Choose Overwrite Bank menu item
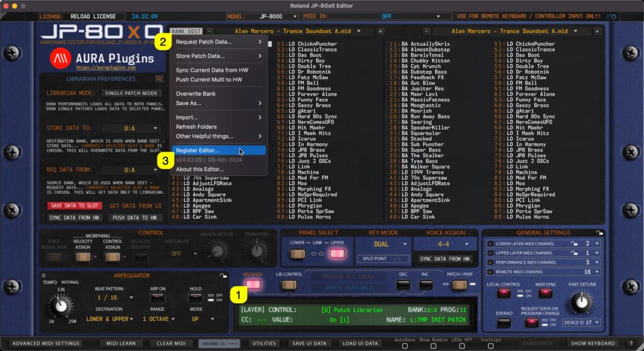 pos(218,94)
